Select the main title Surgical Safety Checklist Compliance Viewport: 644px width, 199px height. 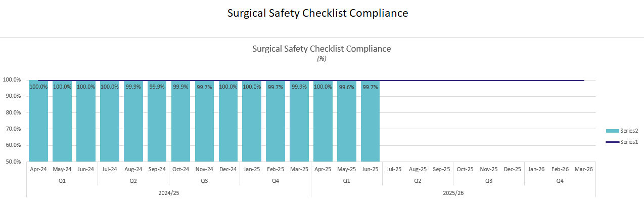coord(318,13)
